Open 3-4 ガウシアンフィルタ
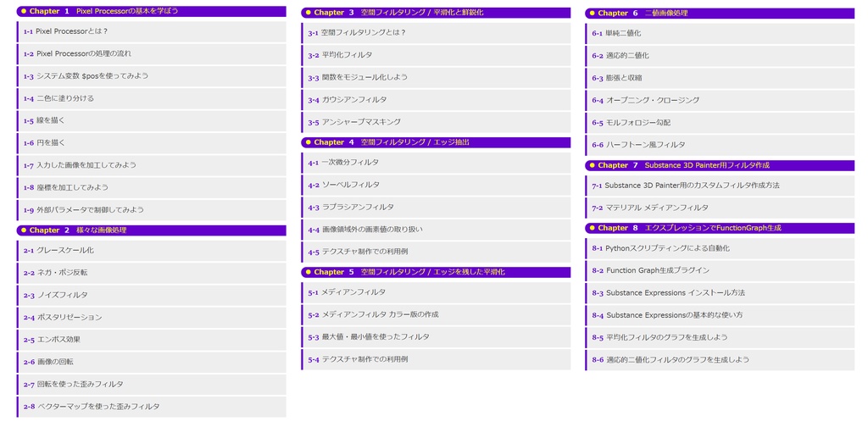 tap(436, 100)
